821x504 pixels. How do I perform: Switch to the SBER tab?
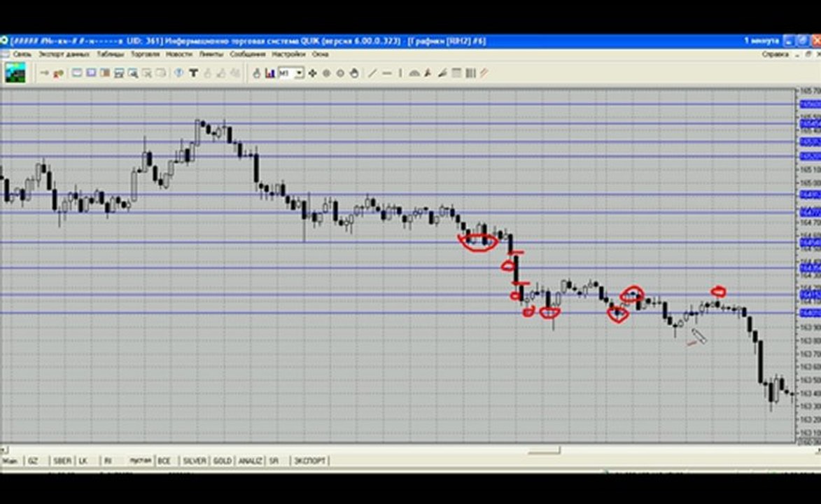[x=62, y=461]
